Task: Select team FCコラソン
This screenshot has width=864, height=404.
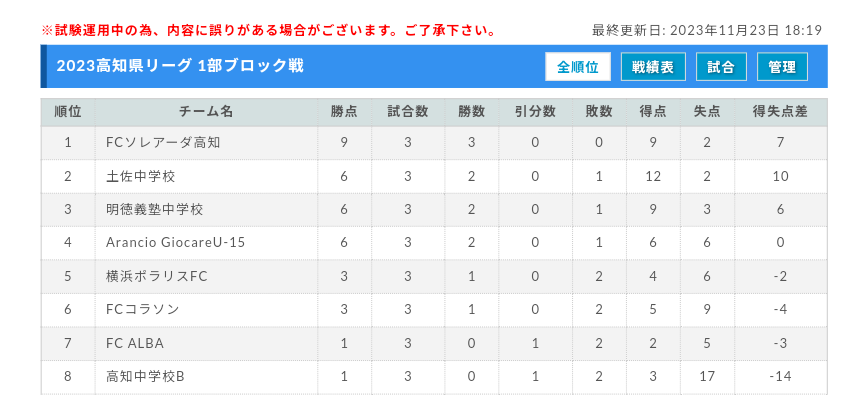Action: point(143,310)
